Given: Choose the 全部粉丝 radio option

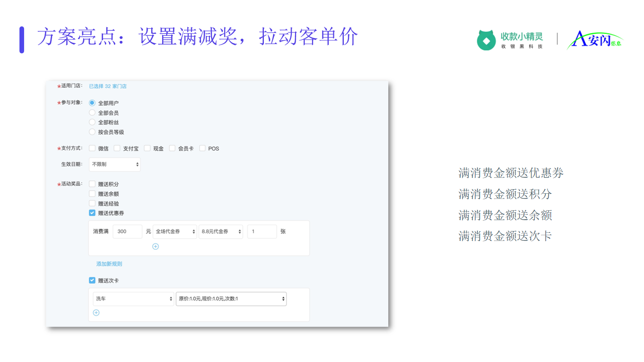Looking at the screenshot, I should click(92, 122).
